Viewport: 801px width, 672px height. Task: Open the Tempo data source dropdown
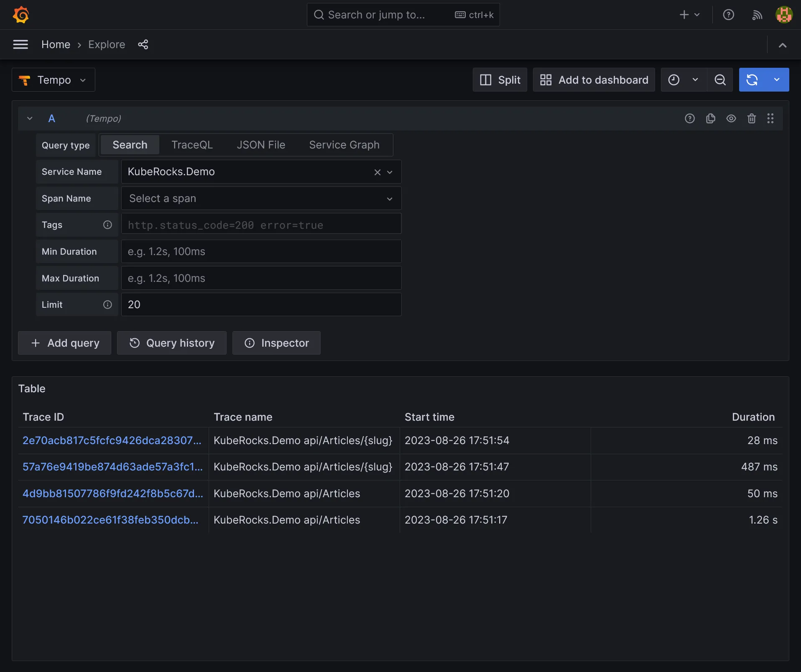click(54, 80)
